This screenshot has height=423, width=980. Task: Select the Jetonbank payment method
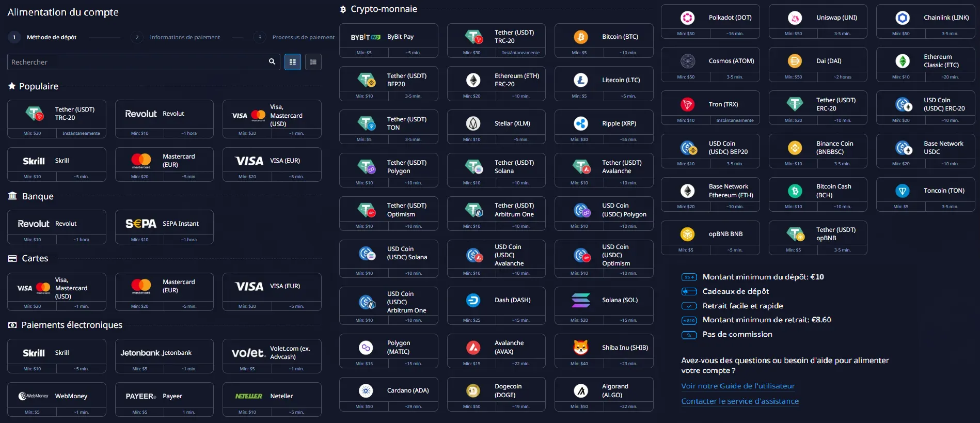[x=164, y=356]
